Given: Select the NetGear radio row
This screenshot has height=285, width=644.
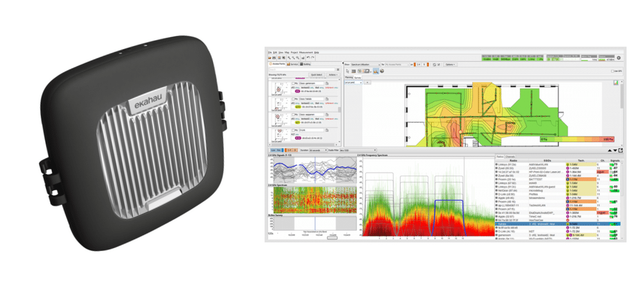Looking at the screenshot, I should (558, 191).
